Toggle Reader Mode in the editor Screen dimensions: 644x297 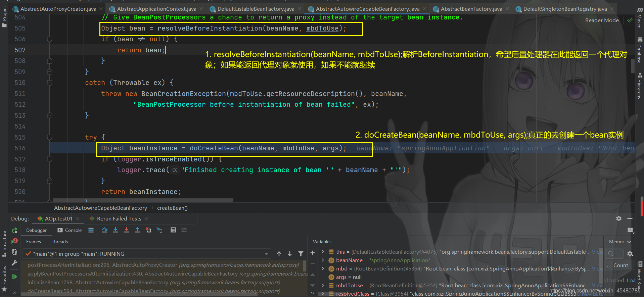[x=602, y=20]
